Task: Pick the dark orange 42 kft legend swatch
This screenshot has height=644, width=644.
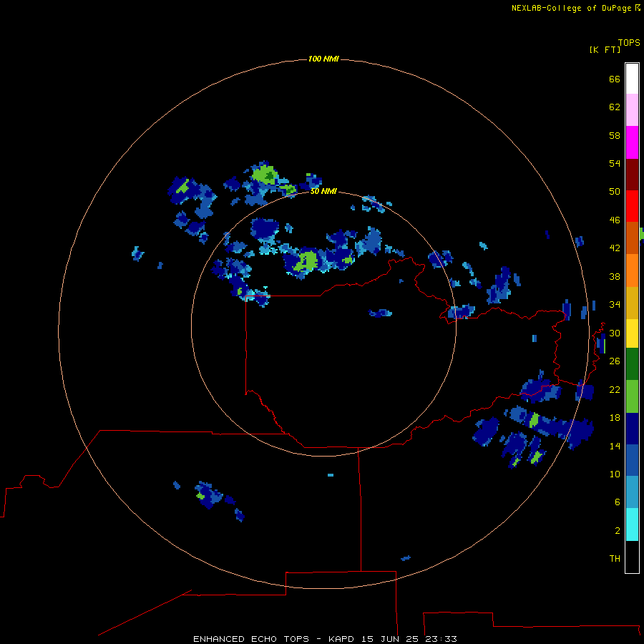Action: [632, 238]
